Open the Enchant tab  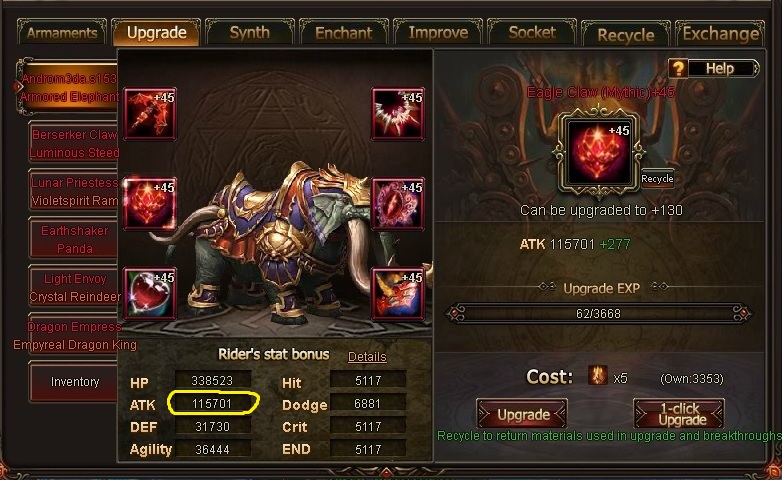point(344,33)
